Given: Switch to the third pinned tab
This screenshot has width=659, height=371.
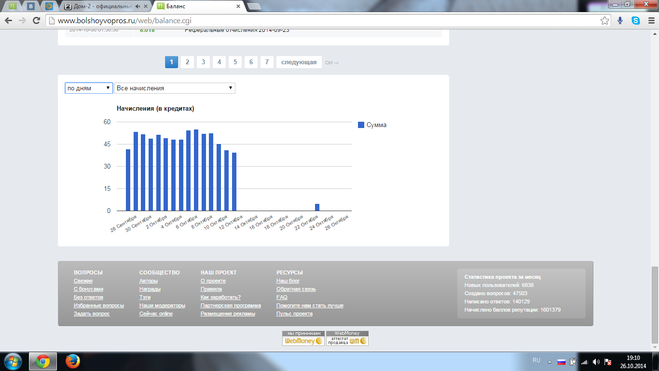Looking at the screenshot, I should (x=49, y=6).
